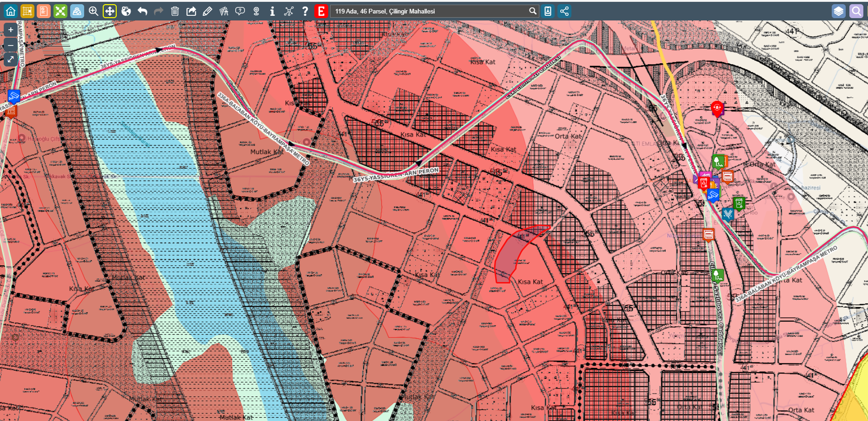Click the home icon in the toolbar
868x421 pixels.
(x=11, y=11)
